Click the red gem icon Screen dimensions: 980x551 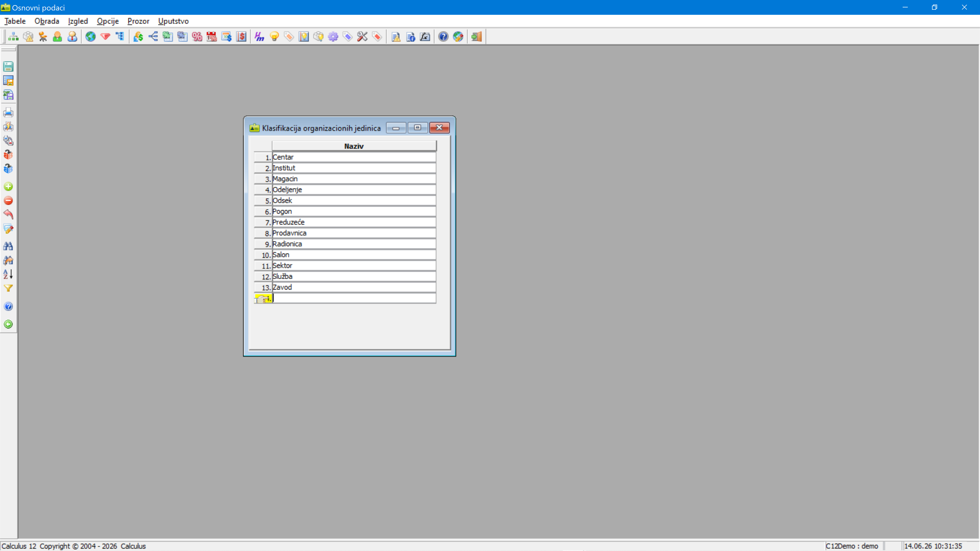[105, 36]
